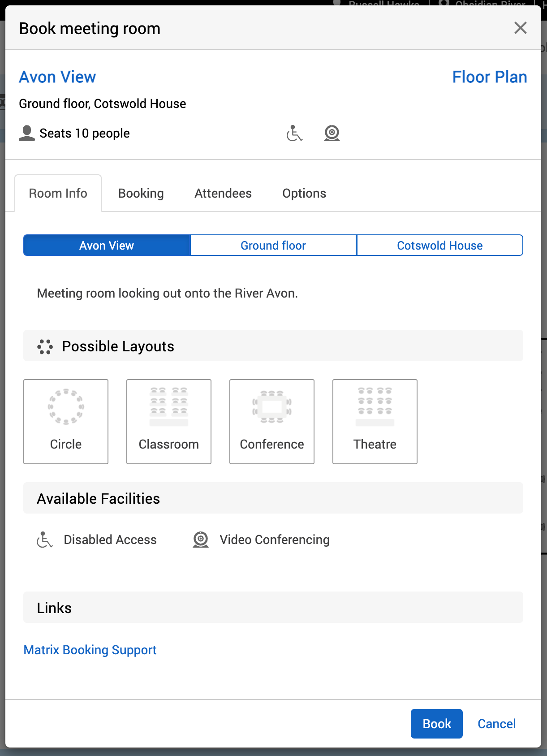Select the Theatre seating layout
The width and height of the screenshot is (547, 756).
(x=375, y=421)
